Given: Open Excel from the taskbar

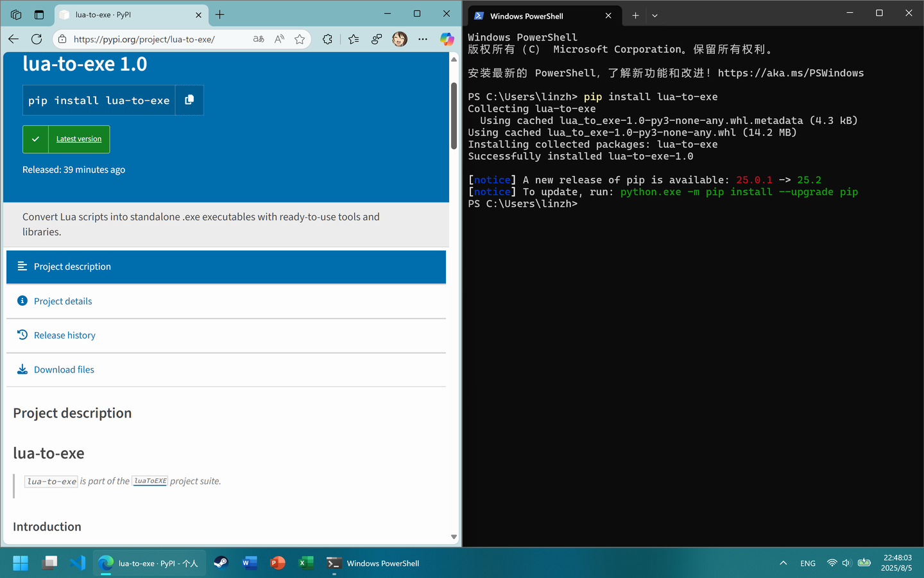Looking at the screenshot, I should 306,563.
